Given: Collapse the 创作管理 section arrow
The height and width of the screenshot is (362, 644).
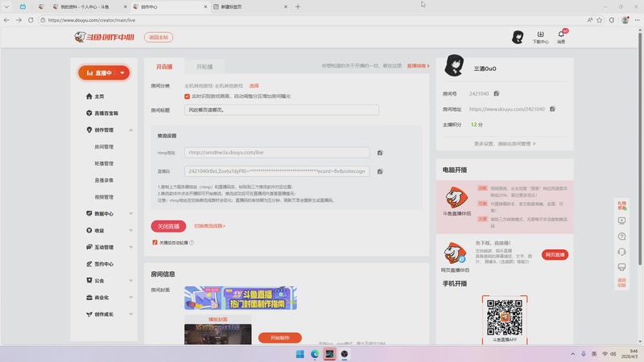Looking at the screenshot, I should (131, 130).
